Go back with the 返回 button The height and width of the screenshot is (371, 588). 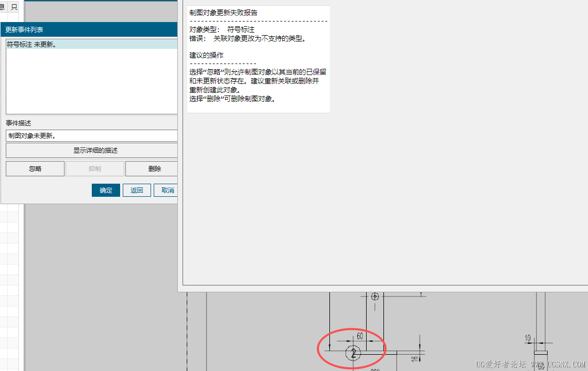point(137,190)
